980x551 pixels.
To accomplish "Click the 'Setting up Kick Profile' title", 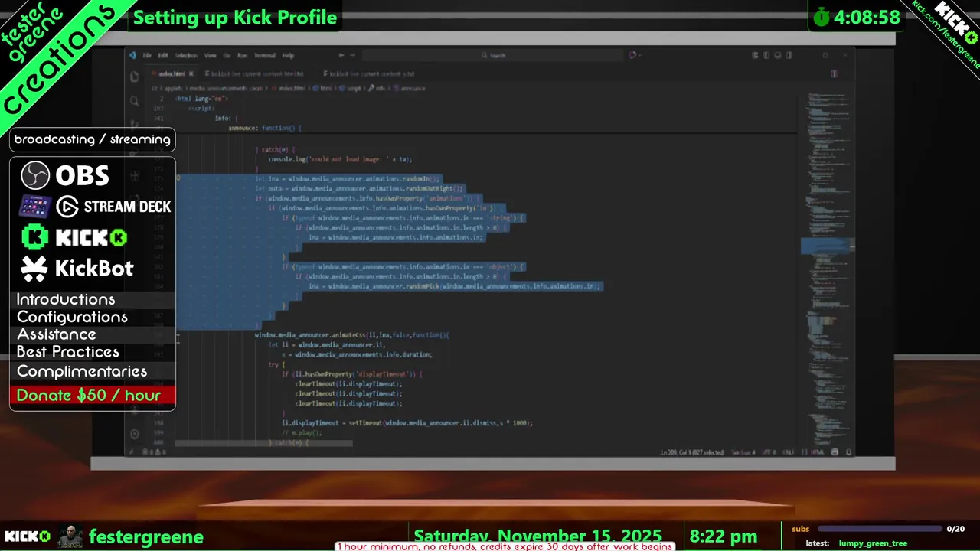I will tap(235, 18).
